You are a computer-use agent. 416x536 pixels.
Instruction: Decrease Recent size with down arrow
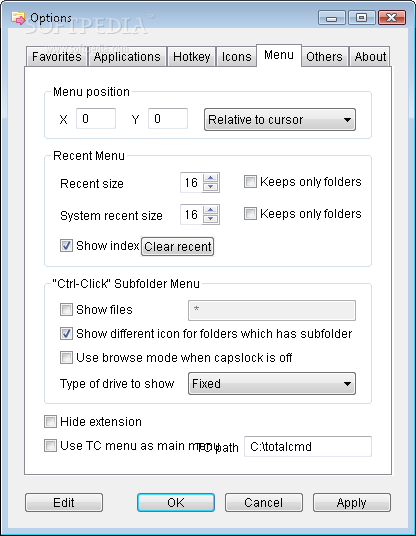(x=211, y=187)
